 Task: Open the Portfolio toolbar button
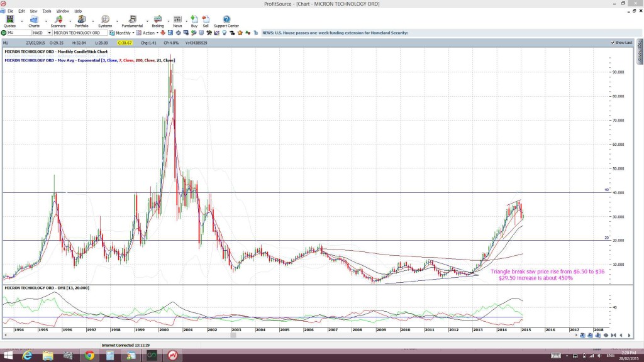(81, 21)
